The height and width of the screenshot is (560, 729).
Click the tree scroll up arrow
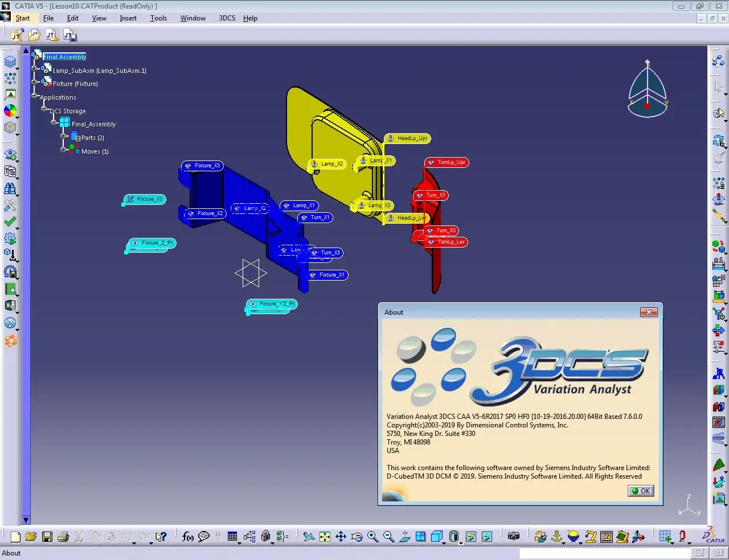[26, 50]
